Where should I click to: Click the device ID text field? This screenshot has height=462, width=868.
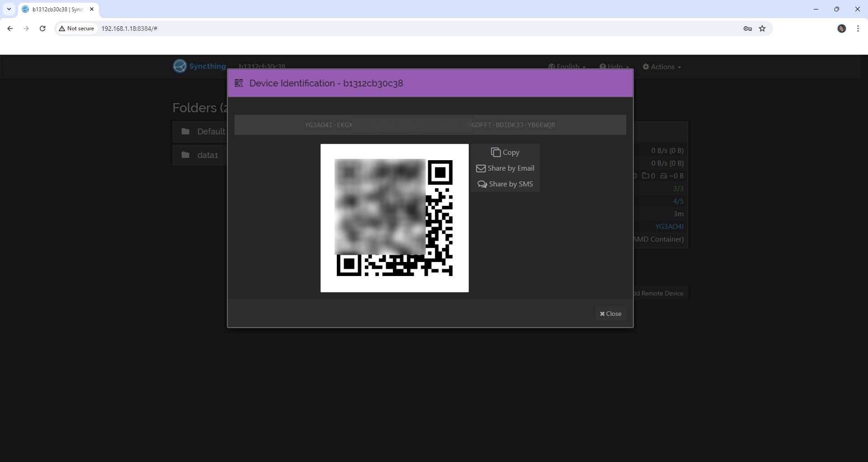(430, 125)
